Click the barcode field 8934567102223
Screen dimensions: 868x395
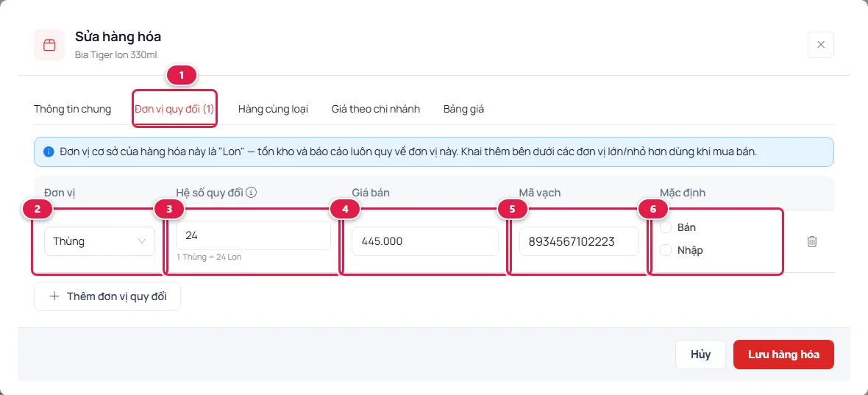click(580, 241)
